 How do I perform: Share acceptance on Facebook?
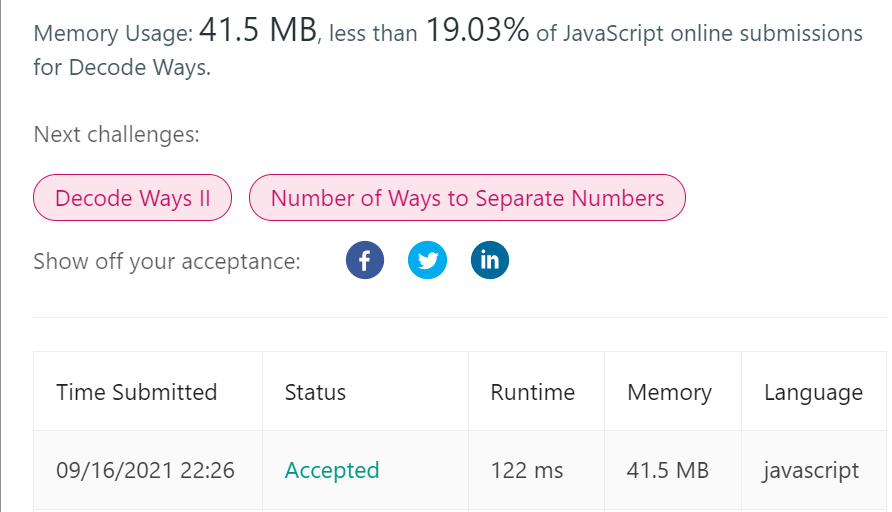[365, 261]
